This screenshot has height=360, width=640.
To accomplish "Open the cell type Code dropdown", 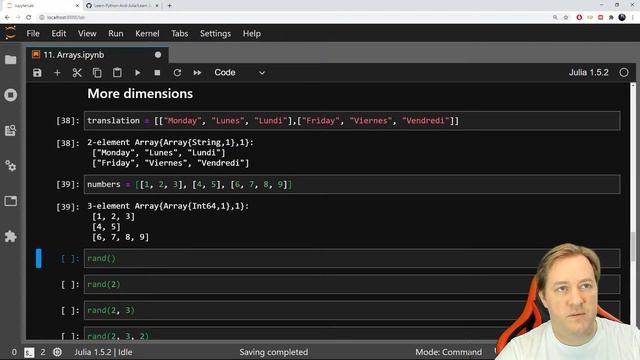I will coord(240,73).
